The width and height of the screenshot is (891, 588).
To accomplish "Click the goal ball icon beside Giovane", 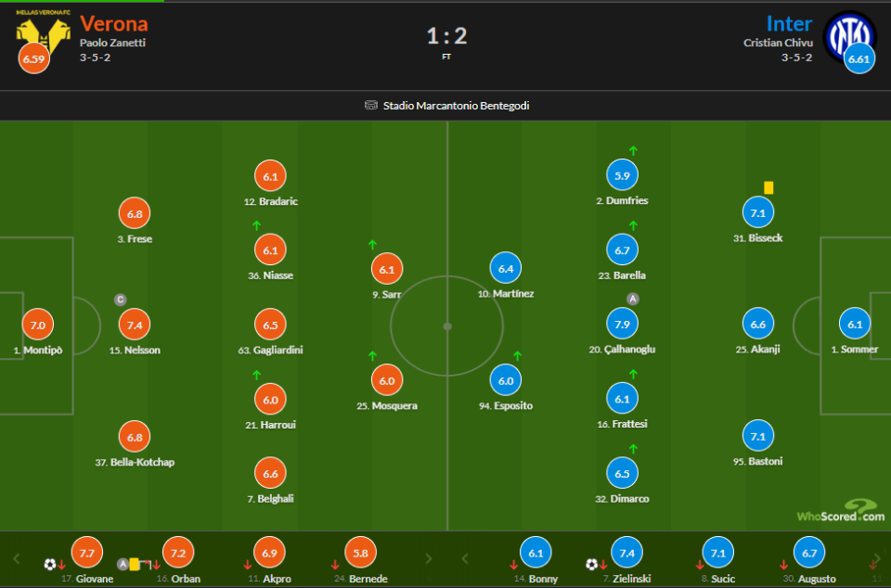I will pos(49,564).
